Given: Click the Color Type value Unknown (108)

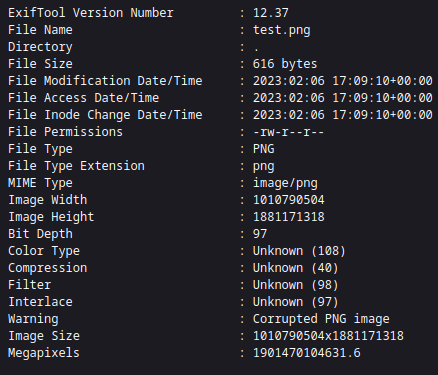Looking at the screenshot, I should [x=299, y=251].
